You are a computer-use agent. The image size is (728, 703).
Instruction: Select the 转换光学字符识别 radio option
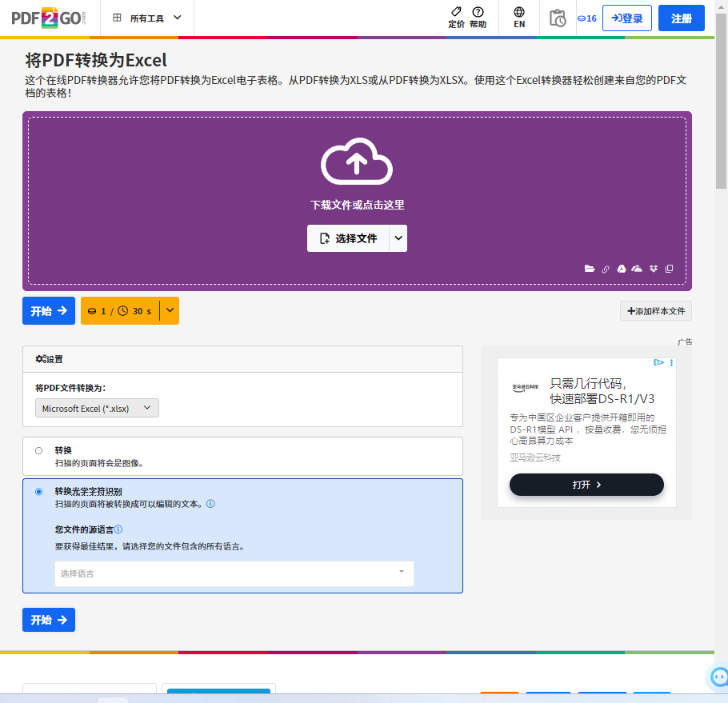(38, 492)
